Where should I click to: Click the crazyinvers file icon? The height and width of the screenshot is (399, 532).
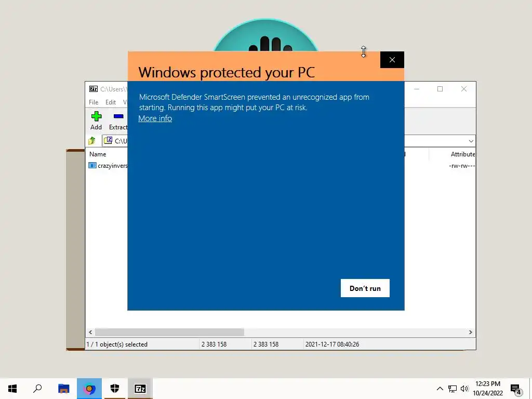92,165
